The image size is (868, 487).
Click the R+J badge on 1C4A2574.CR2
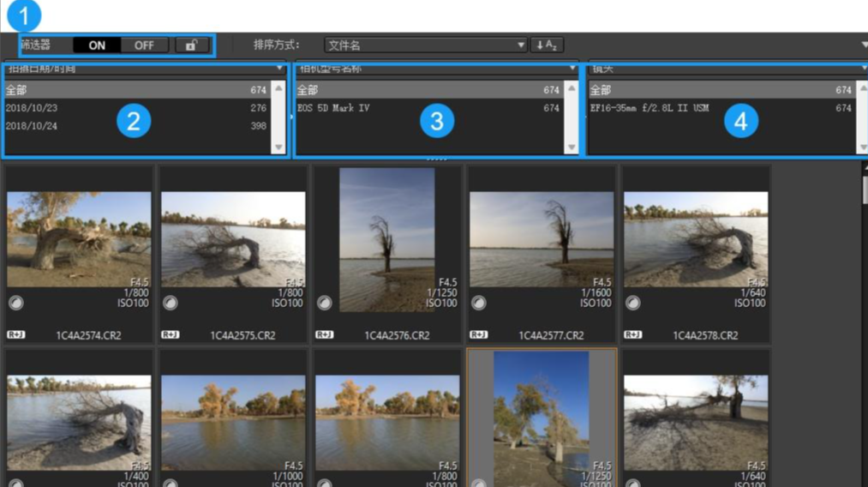15,334
